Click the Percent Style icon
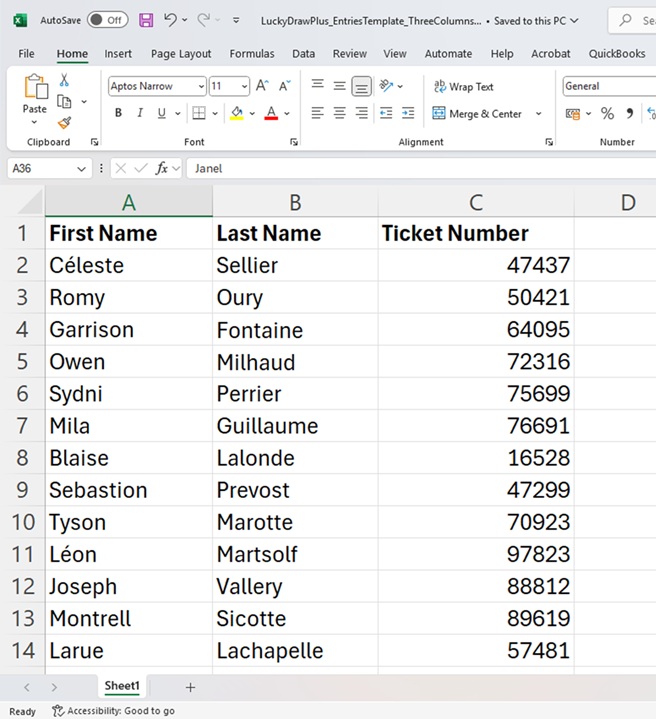 607,114
